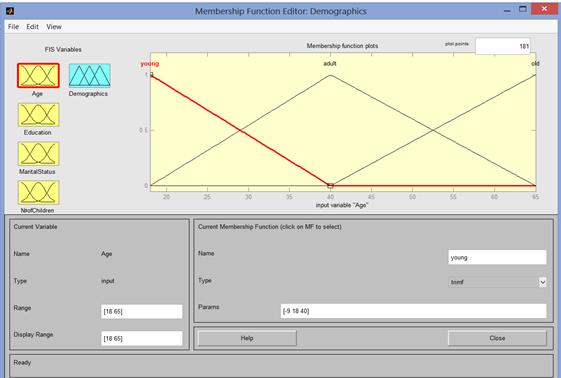Select the young membership function label

click(150, 64)
